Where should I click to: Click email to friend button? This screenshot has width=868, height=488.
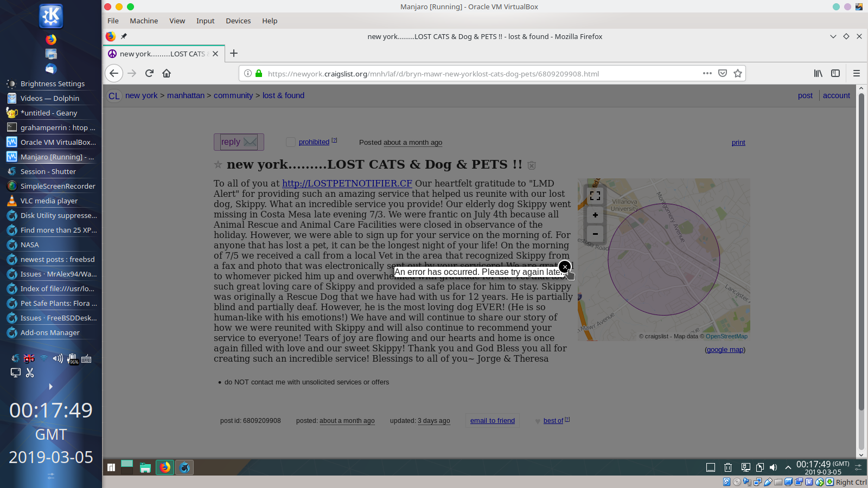point(493,421)
